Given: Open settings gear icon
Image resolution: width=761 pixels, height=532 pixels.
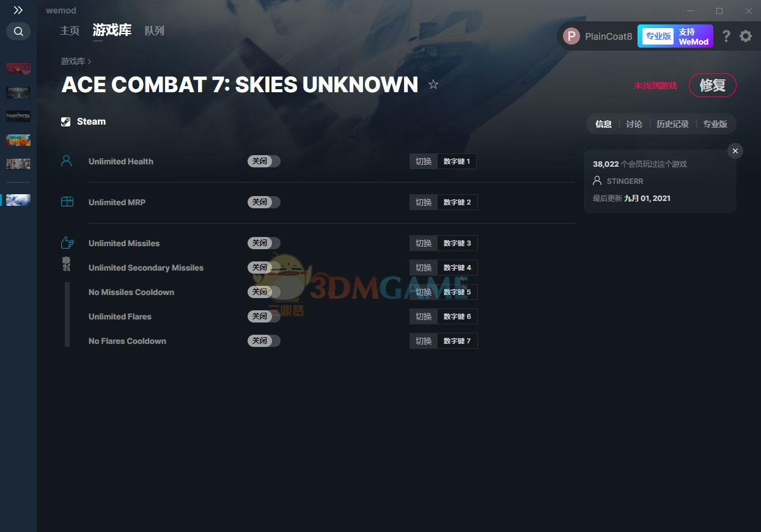Looking at the screenshot, I should (746, 36).
